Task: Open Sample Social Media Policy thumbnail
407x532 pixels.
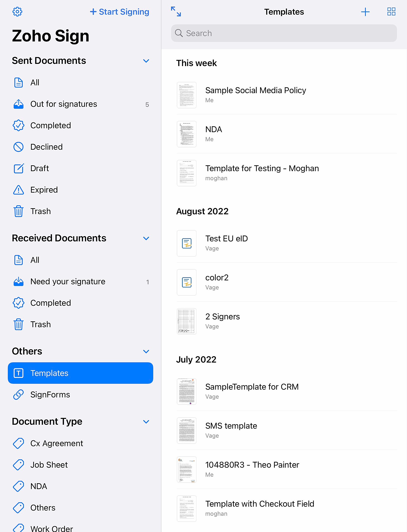Action: coord(187,95)
